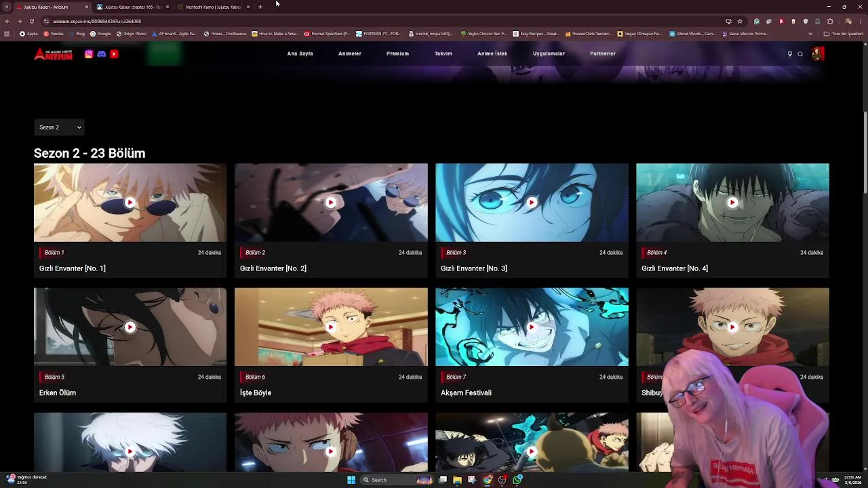Open a new browser tab
Screen dimensions: 868x488
tap(260, 7)
